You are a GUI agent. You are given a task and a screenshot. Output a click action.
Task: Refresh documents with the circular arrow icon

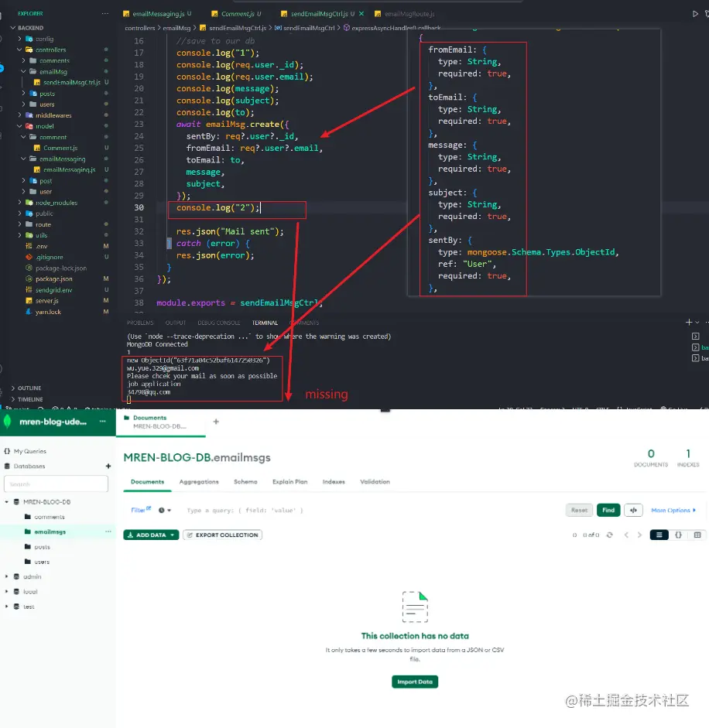(x=610, y=535)
